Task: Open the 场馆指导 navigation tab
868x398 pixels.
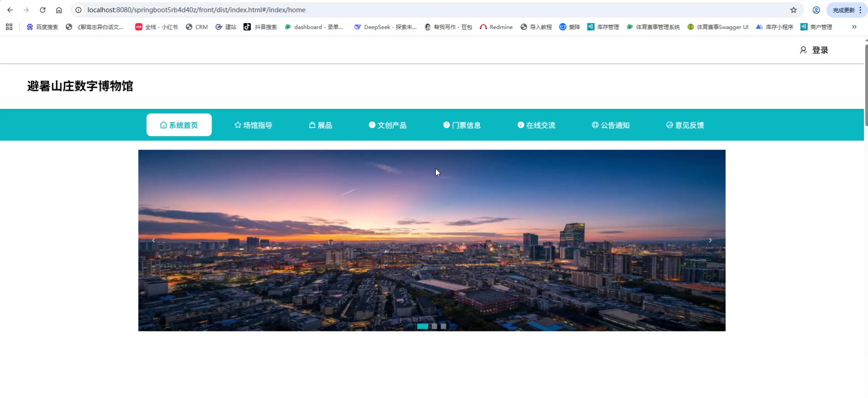Action: tap(253, 125)
